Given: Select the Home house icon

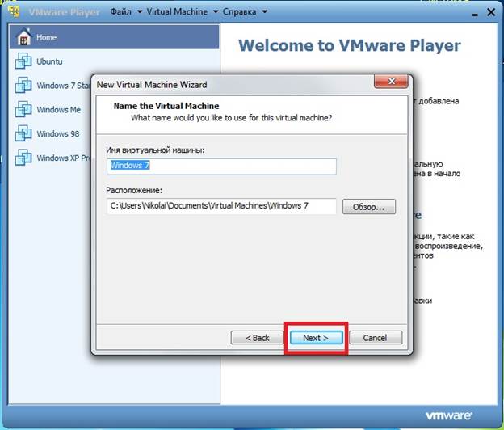Looking at the screenshot, I should click(24, 36).
